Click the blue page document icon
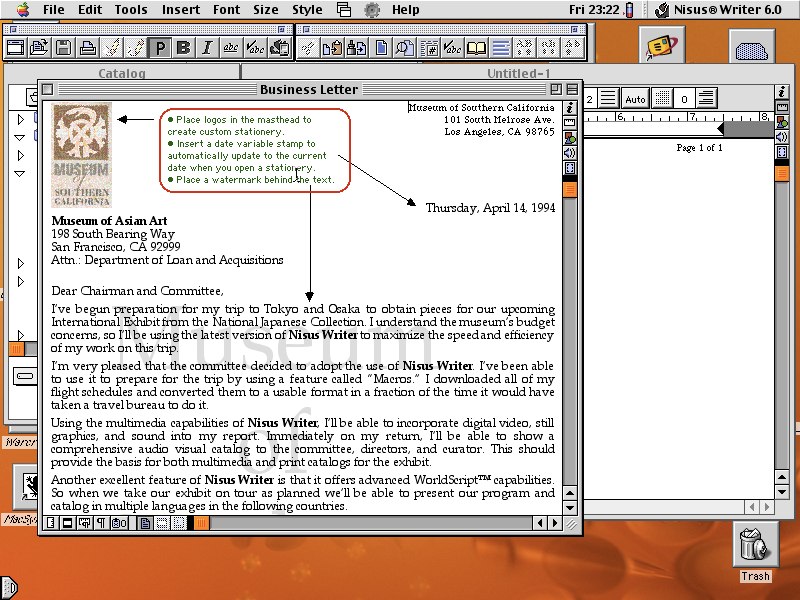The height and width of the screenshot is (600, 800). tap(381, 48)
